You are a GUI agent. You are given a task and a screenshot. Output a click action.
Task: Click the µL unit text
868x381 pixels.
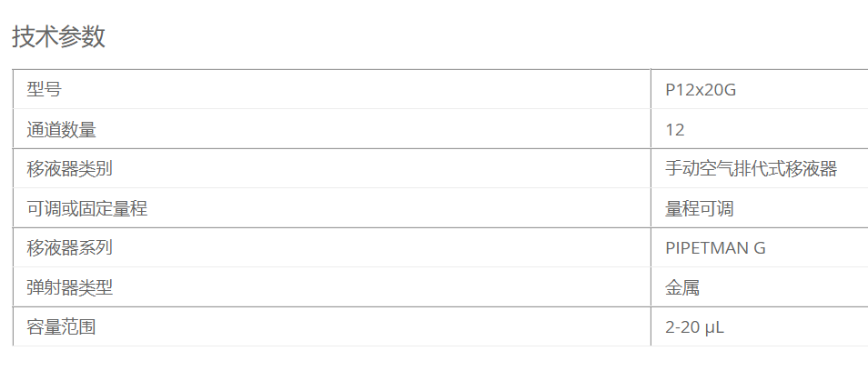click(714, 328)
